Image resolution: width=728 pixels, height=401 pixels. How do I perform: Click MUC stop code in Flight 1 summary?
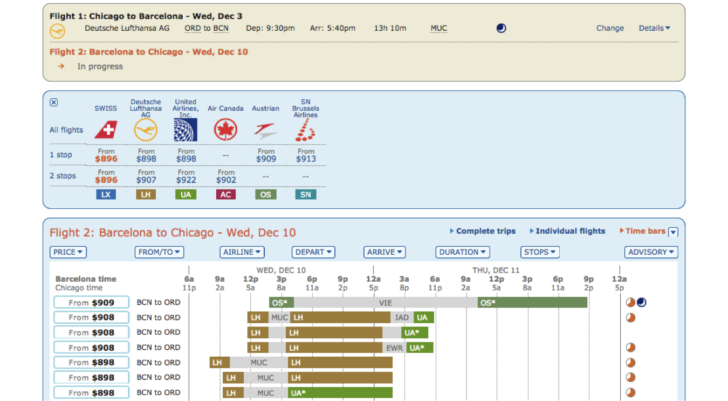[438, 28]
